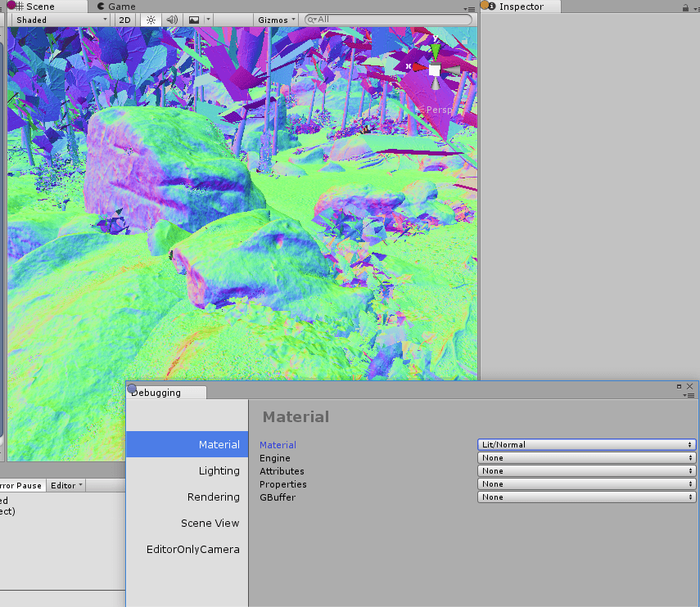This screenshot has height=607, width=700.
Task: Open the Rendering debug section
Action: tap(213, 497)
